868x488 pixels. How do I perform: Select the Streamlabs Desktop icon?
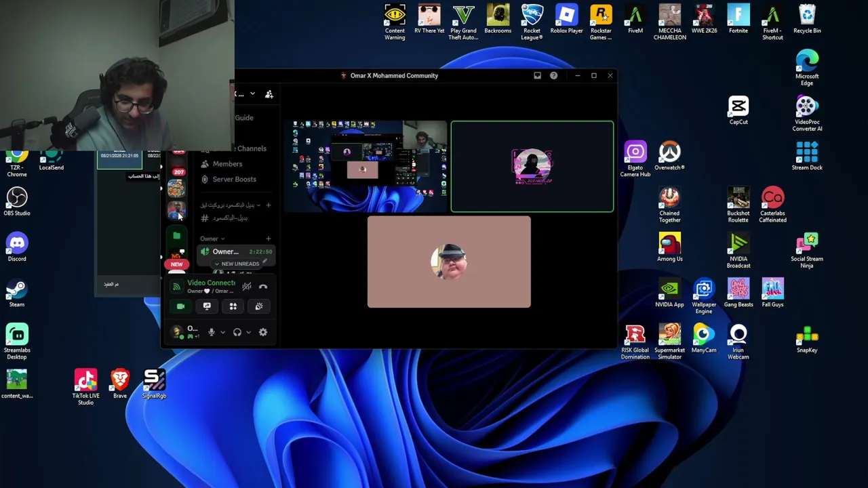[17, 342]
